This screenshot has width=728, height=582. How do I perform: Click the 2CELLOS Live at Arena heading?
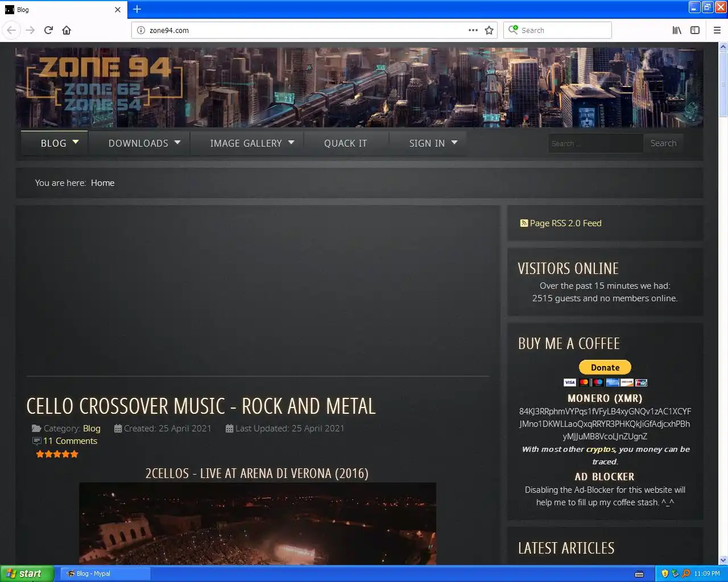pos(257,473)
